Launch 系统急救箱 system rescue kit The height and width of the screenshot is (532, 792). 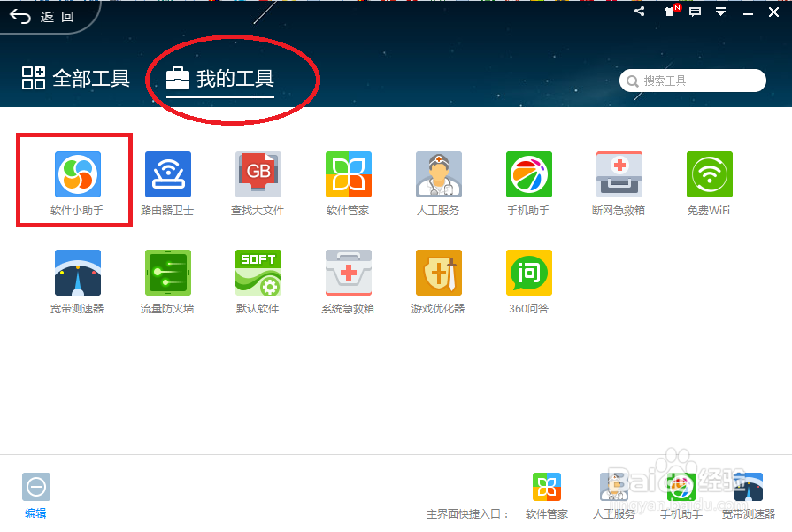pyautogui.click(x=348, y=280)
